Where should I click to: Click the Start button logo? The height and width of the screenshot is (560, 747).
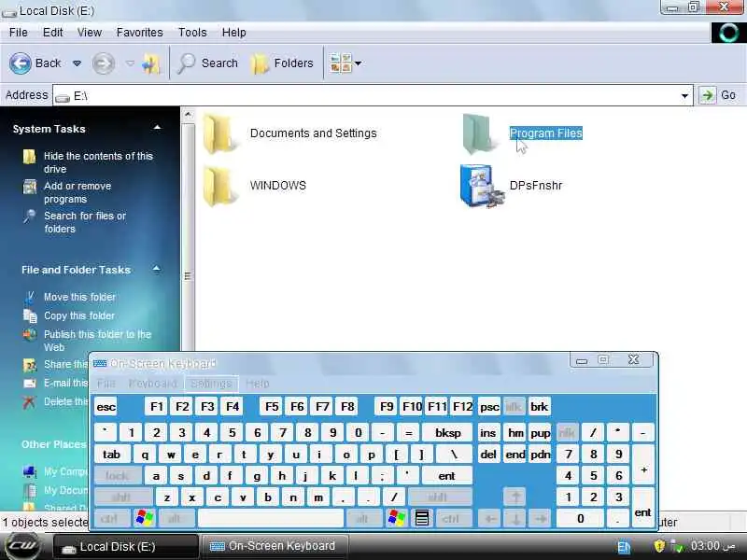point(21,546)
